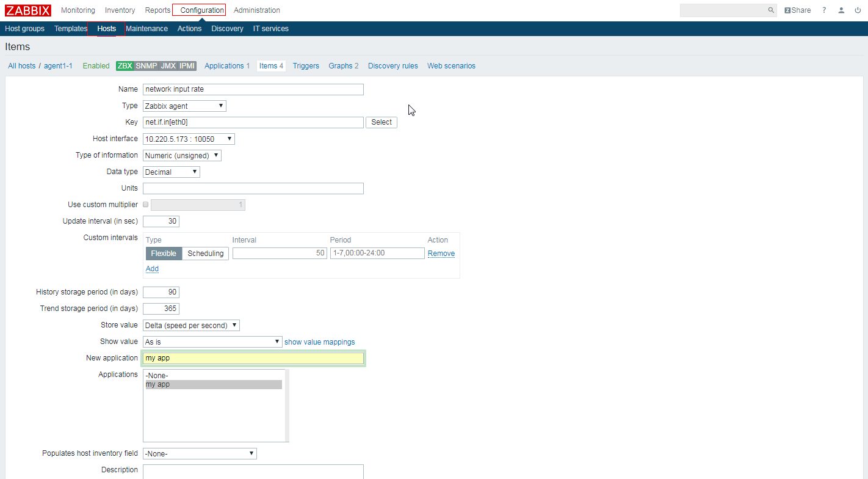Open the Reports menu

tap(157, 10)
